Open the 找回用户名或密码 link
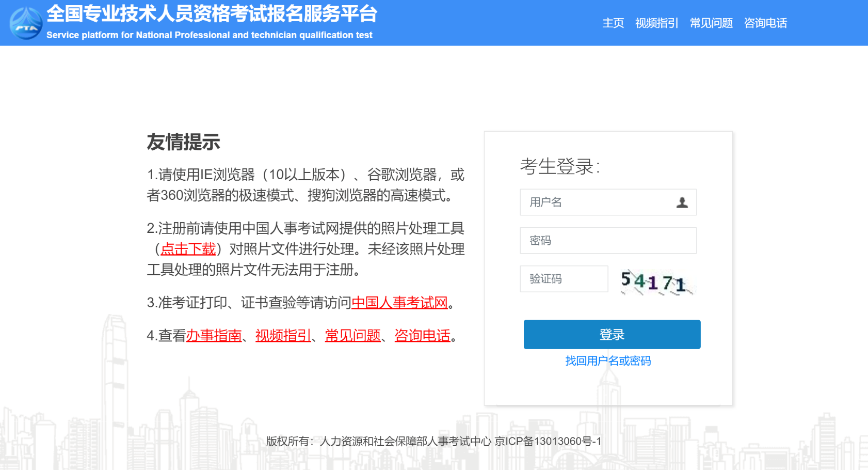Image resolution: width=868 pixels, height=470 pixels. pos(608,361)
